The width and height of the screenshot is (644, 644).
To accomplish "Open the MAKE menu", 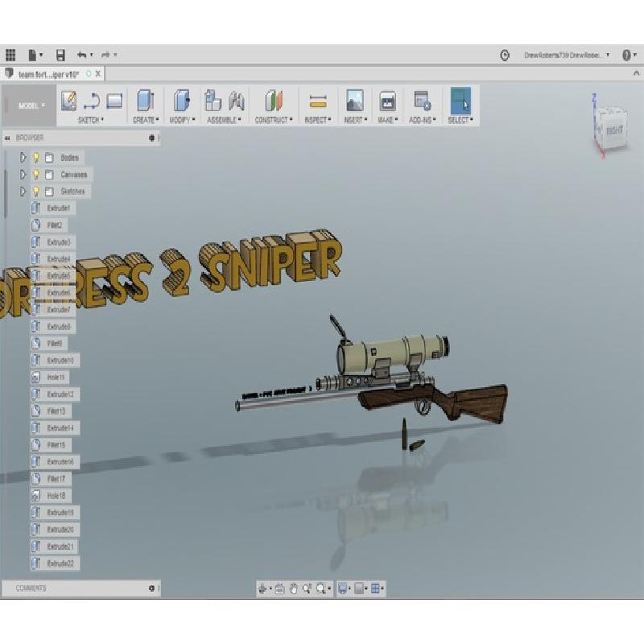I will click(x=388, y=120).
